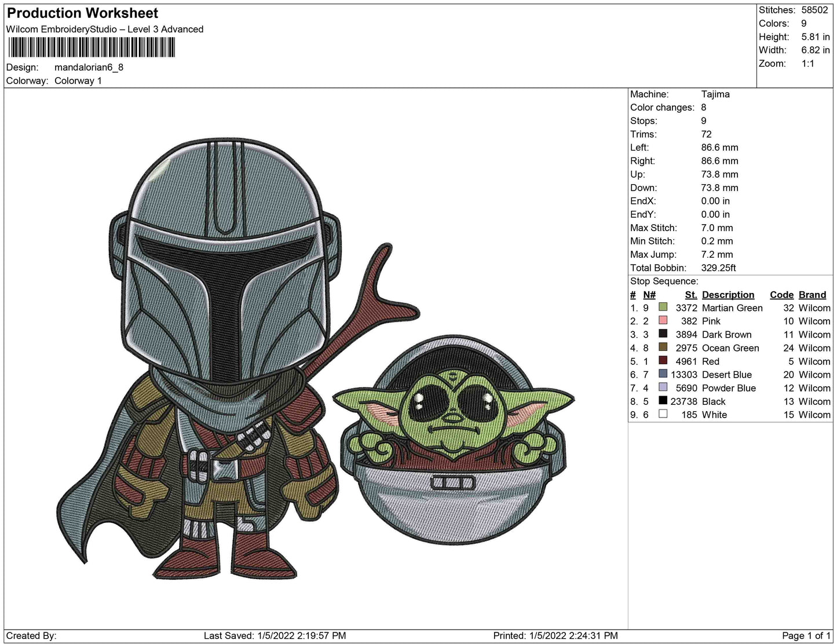Click the stitch count "58502"
Image resolution: width=837 pixels, height=644 pixels.
(815, 10)
